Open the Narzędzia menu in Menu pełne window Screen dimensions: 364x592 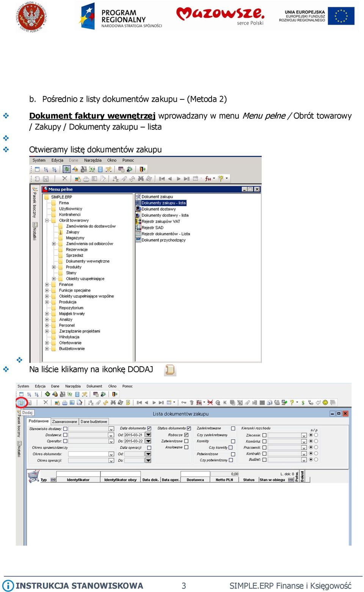(x=93, y=160)
